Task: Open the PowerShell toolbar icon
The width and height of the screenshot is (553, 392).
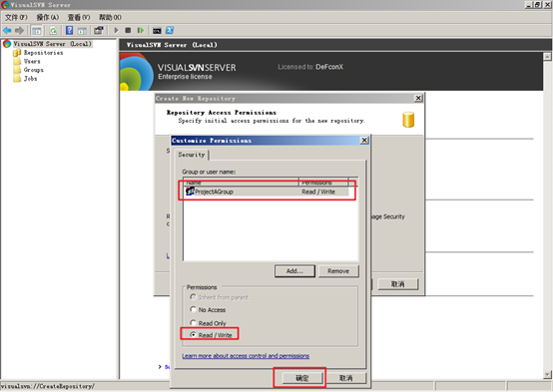Action: 170,30
